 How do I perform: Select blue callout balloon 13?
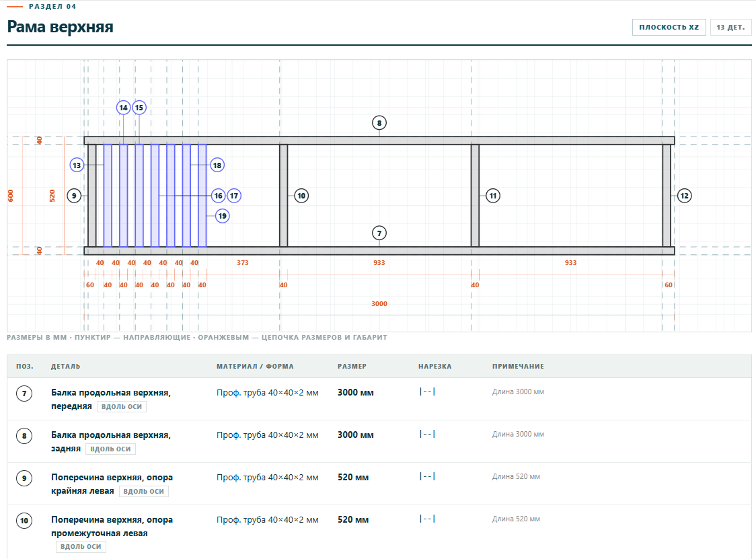click(77, 165)
